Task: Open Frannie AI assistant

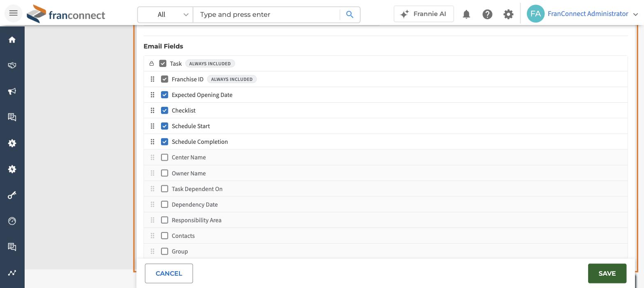Action: pyautogui.click(x=423, y=14)
